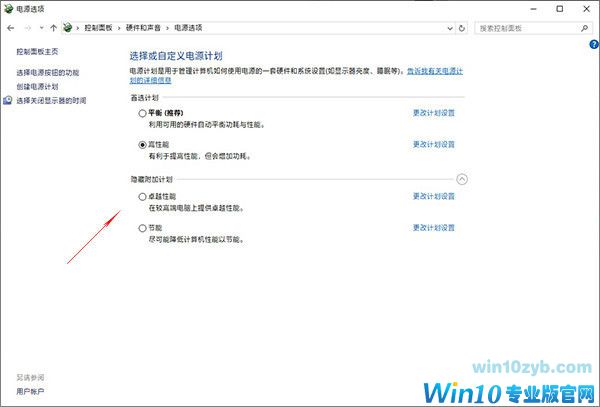The height and width of the screenshot is (407, 600).
Task: Open 选择关闭显示器的时间 link
Action: [51, 101]
